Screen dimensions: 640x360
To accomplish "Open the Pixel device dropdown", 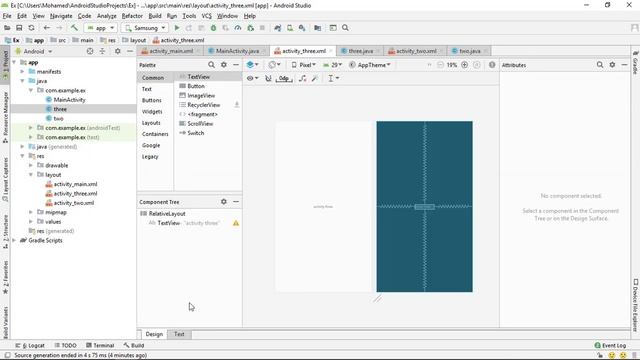I will point(304,65).
